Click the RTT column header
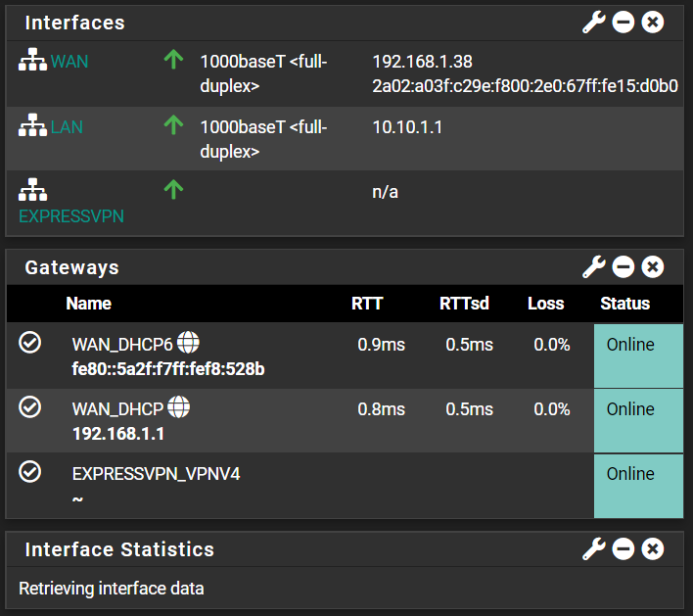This screenshot has width=693, height=616. [367, 304]
